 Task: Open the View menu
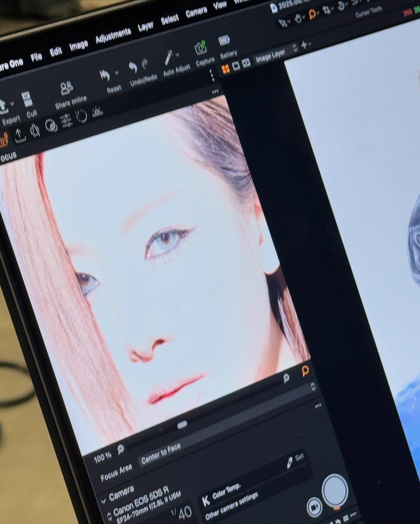[220, 6]
